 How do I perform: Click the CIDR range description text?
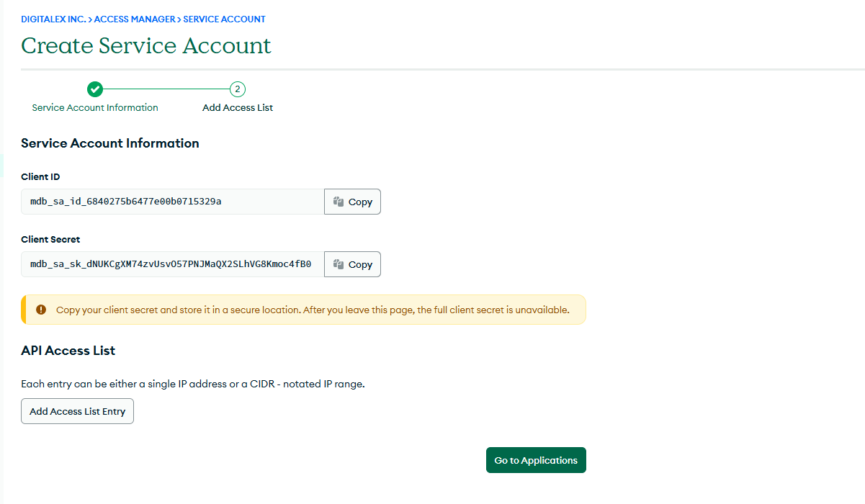pos(193,384)
